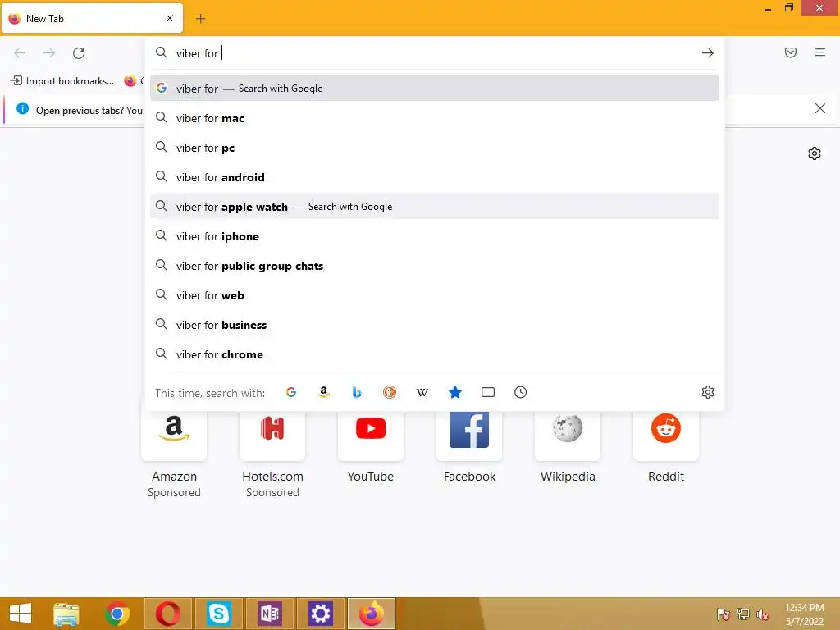Choose the 'viber for web' suggestion
Screen dimensions: 840x630
tap(435, 295)
